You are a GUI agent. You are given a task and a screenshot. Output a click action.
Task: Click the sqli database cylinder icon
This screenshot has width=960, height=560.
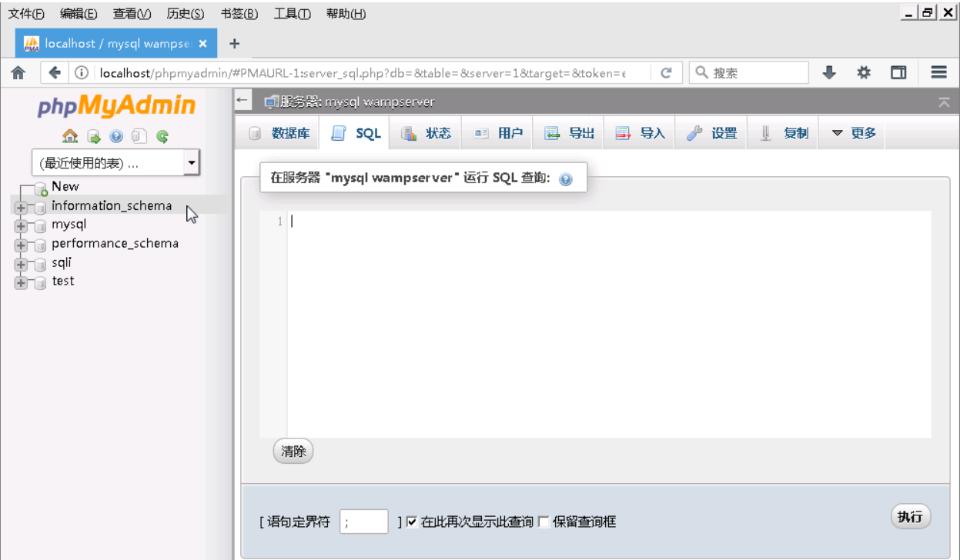(41, 264)
